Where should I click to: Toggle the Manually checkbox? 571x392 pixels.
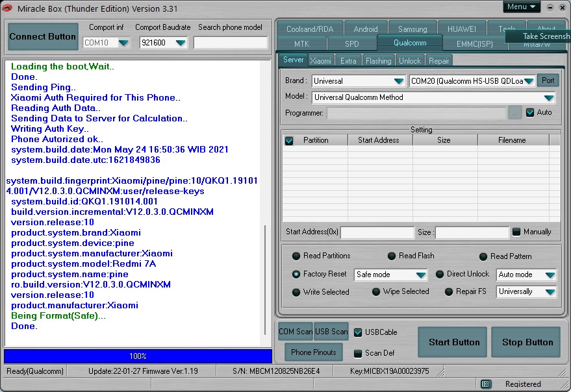516,232
